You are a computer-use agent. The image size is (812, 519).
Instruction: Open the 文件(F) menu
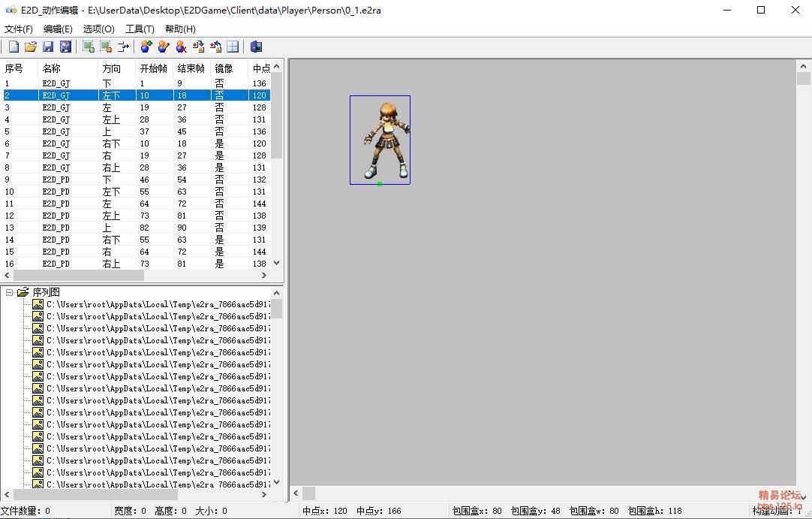(x=19, y=29)
